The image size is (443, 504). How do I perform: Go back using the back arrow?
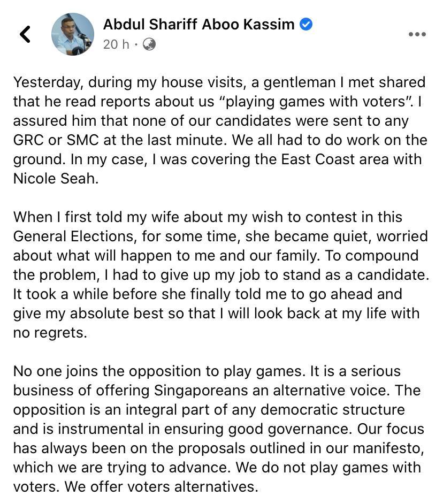pos(25,34)
